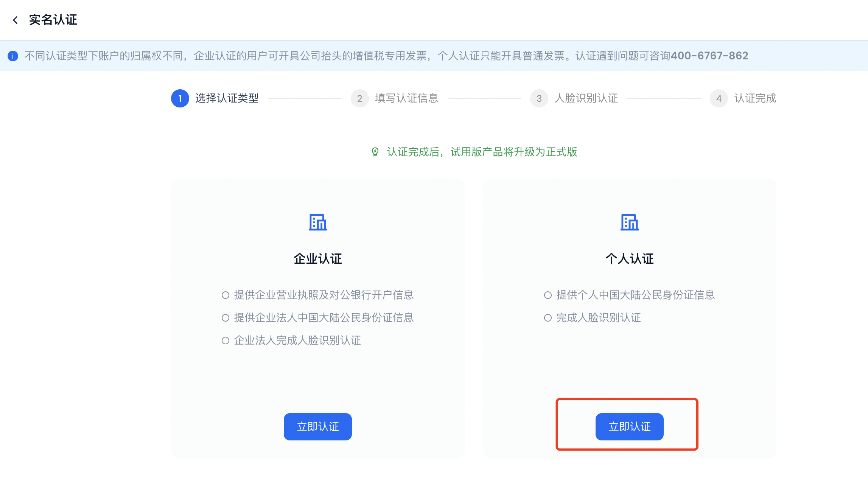Click 立即认证 button under 个人认证
Image resolution: width=868 pixels, height=479 pixels.
pos(629,426)
